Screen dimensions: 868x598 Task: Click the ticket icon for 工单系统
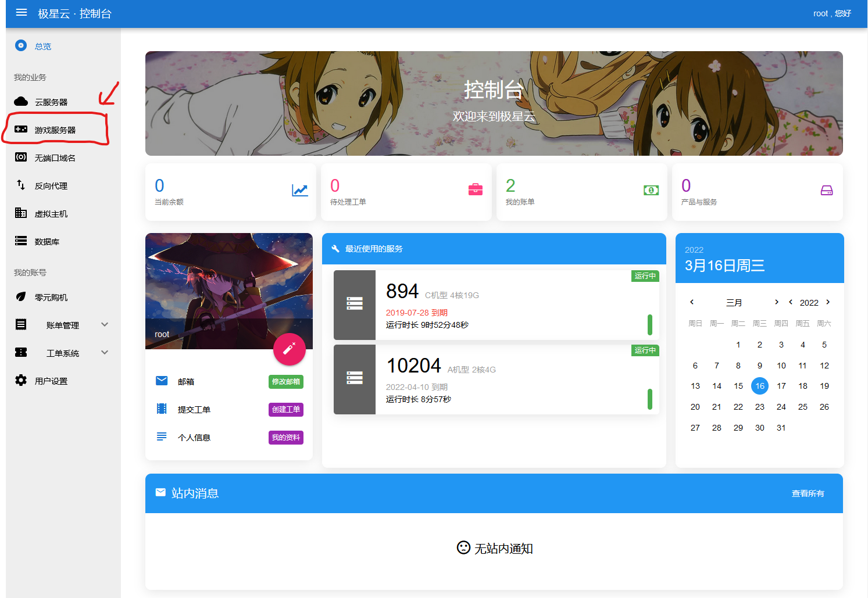pyautogui.click(x=21, y=352)
